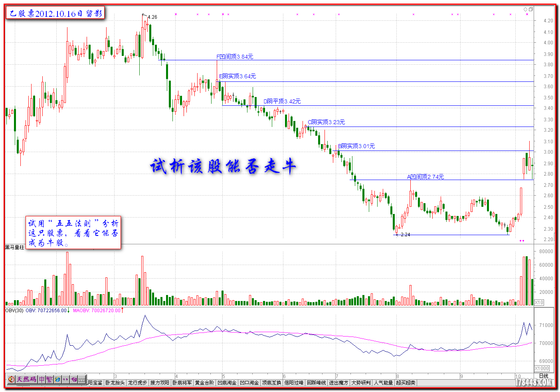Click the month 10 marker on time axis
The height and width of the screenshot is (392, 560).
(x=518, y=376)
